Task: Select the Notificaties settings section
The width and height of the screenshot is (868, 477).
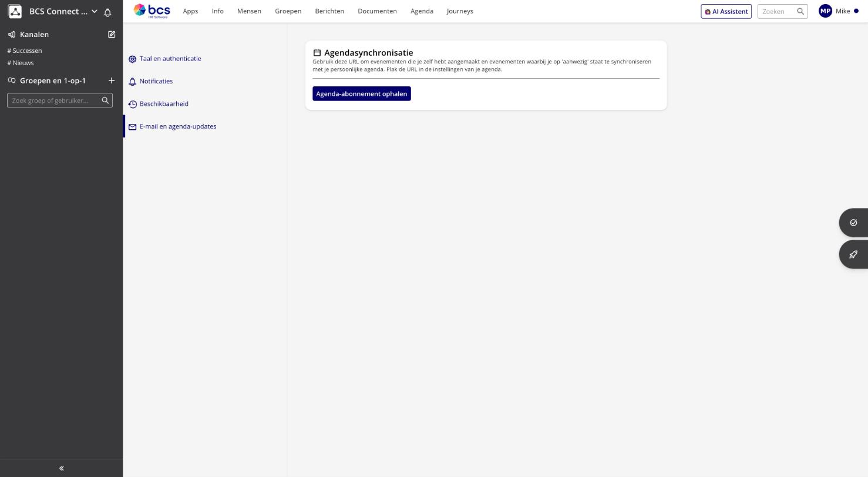Action: [x=156, y=81]
